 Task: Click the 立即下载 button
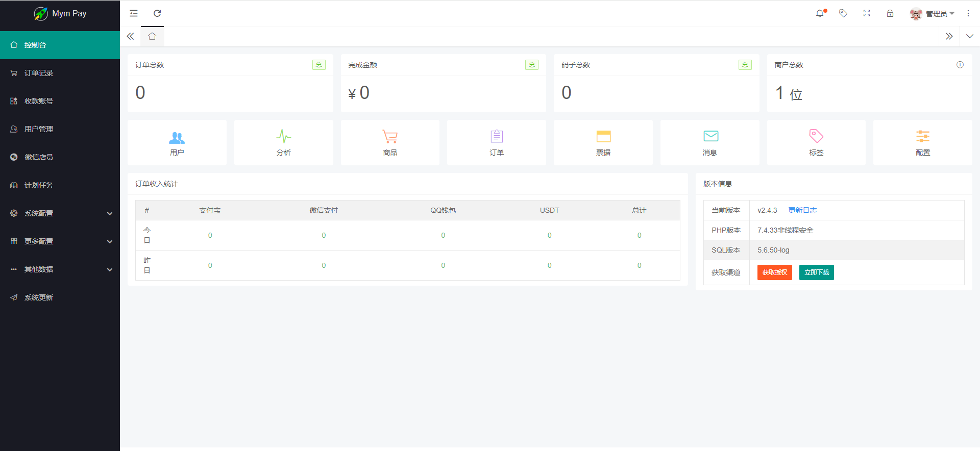816,272
